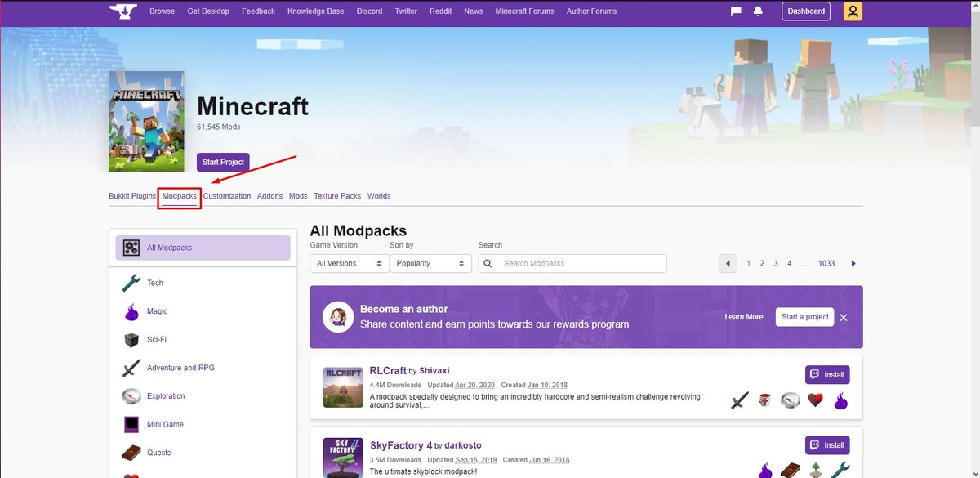980x478 pixels.
Task: Click the Dashboard button
Action: [x=806, y=11]
